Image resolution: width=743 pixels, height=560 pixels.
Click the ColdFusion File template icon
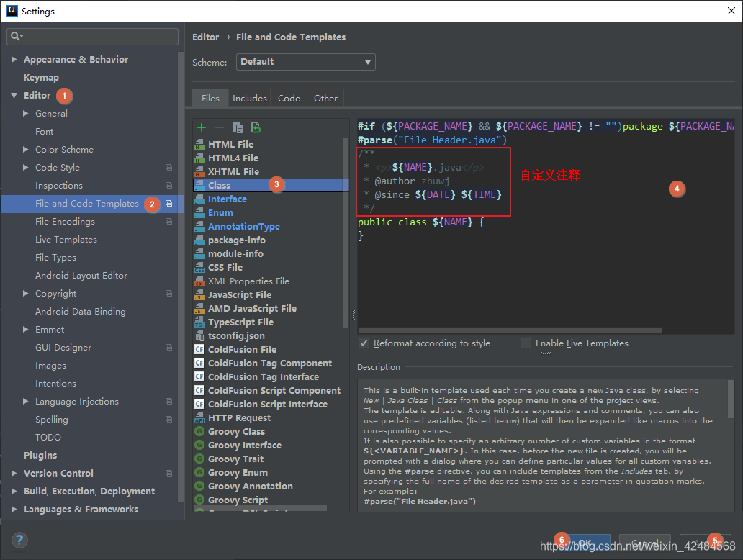[x=199, y=350]
